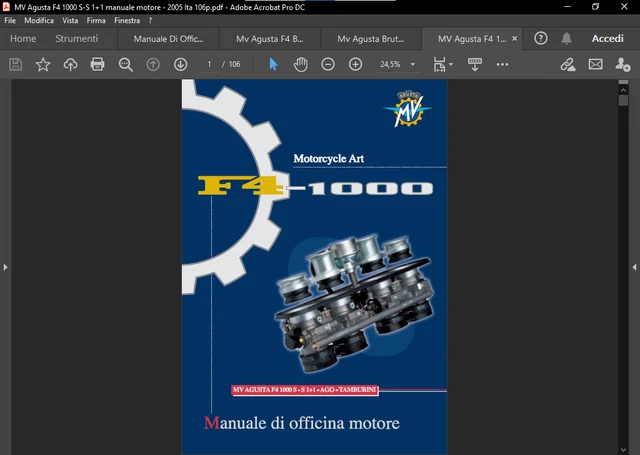Open the Firma menu
The image size is (640, 455).
pyautogui.click(x=96, y=21)
